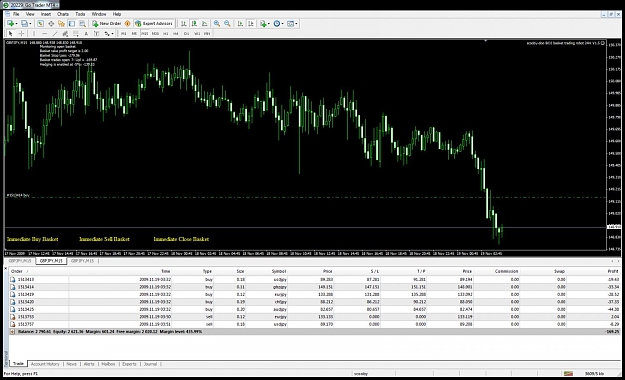Switch to the Experts tab
Screen dimensions: 625x380
pos(129,364)
